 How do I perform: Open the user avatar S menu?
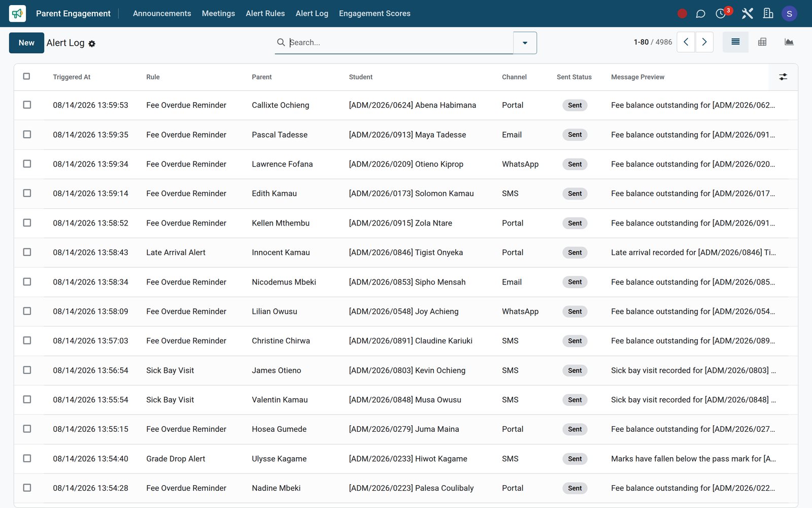pos(789,14)
